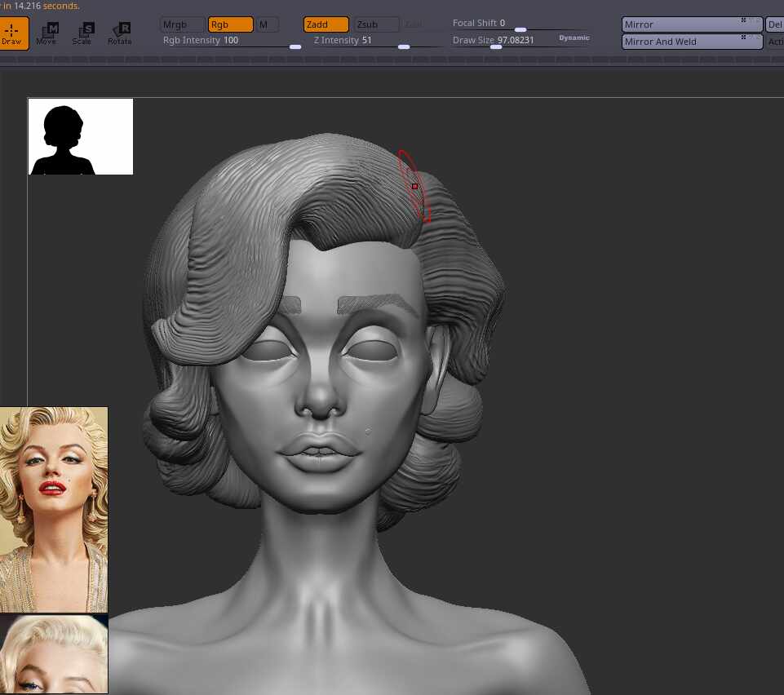784x695 pixels.
Task: Select the red-lipstick portrait reference image
Action: point(54,509)
